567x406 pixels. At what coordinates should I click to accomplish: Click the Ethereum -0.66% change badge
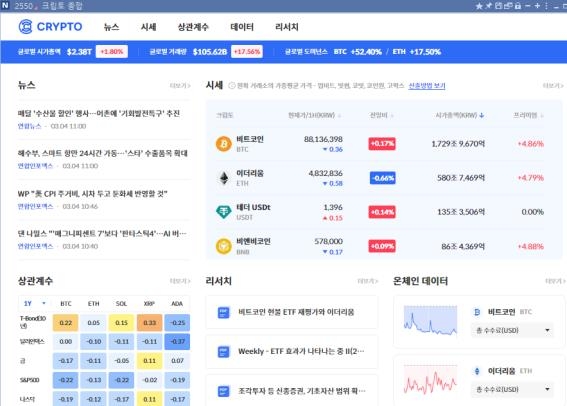click(383, 178)
